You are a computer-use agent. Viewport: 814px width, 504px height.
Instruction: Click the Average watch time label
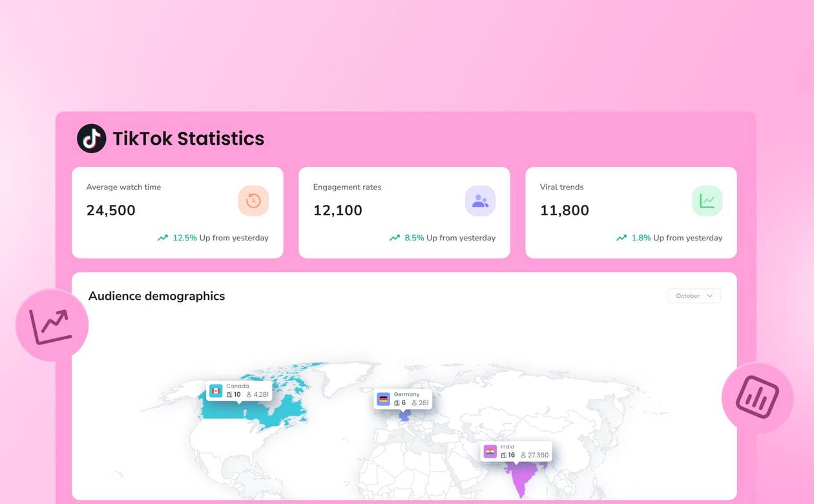[x=123, y=187]
